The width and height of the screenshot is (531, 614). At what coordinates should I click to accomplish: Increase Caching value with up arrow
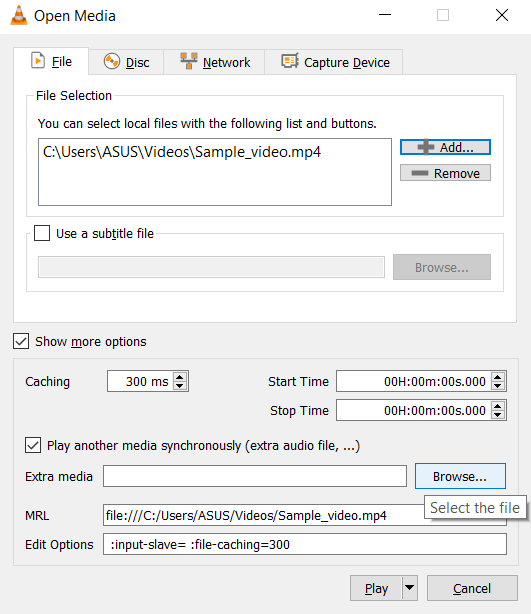[x=180, y=377]
